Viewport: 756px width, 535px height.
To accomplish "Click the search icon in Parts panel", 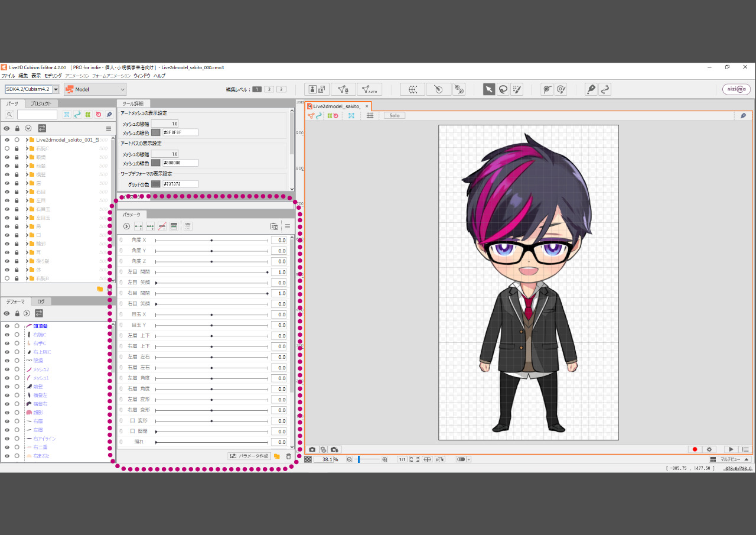I will click(9, 115).
